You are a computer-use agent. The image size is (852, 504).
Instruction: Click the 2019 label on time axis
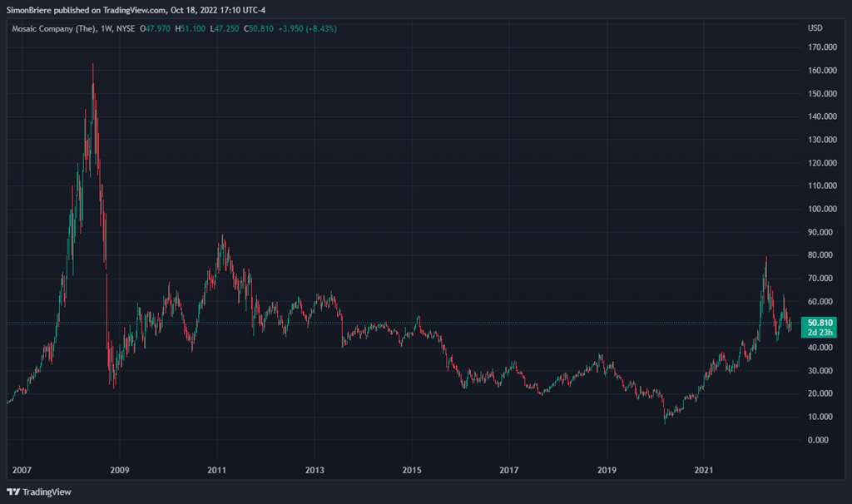click(607, 470)
